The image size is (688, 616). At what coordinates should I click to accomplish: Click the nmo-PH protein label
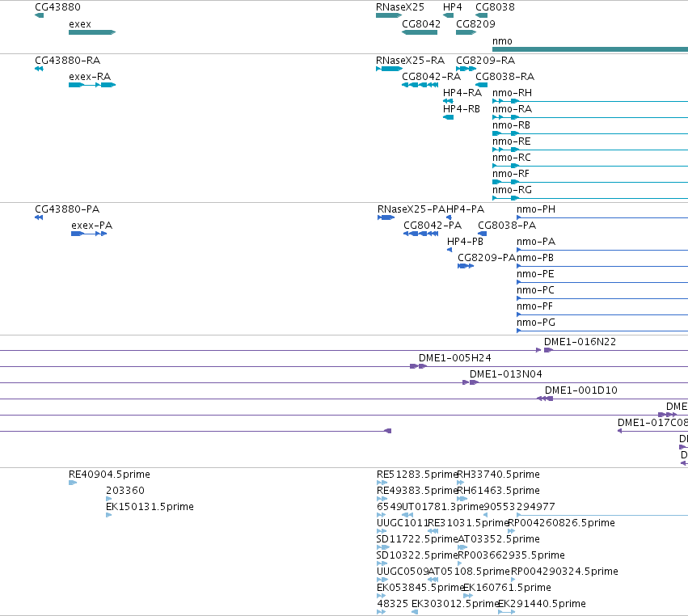[536, 209]
